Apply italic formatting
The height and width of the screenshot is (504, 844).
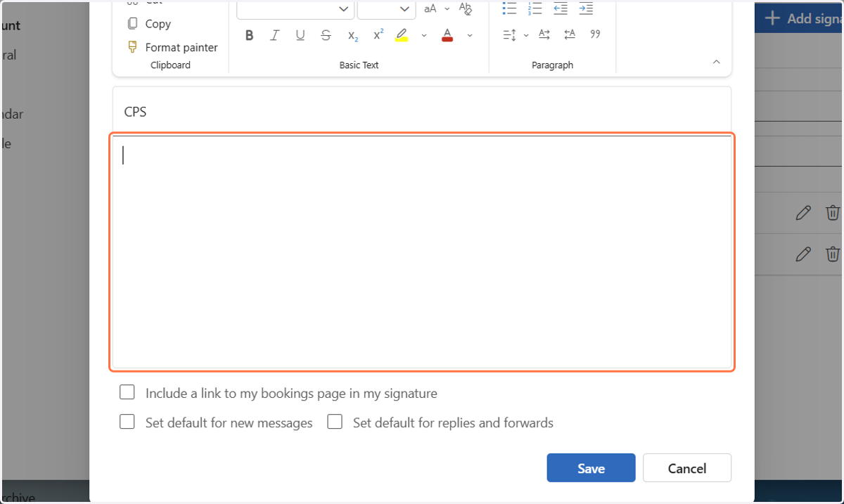click(x=275, y=35)
